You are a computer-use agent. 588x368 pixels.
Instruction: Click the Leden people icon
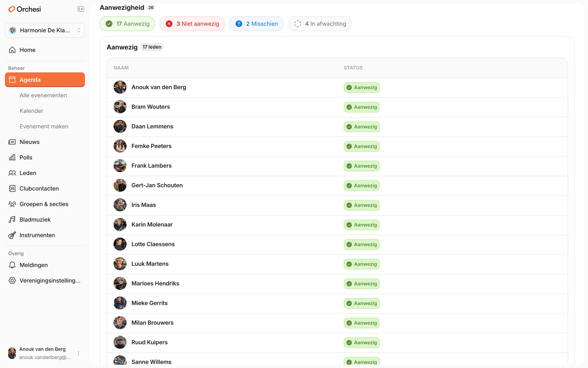12,173
